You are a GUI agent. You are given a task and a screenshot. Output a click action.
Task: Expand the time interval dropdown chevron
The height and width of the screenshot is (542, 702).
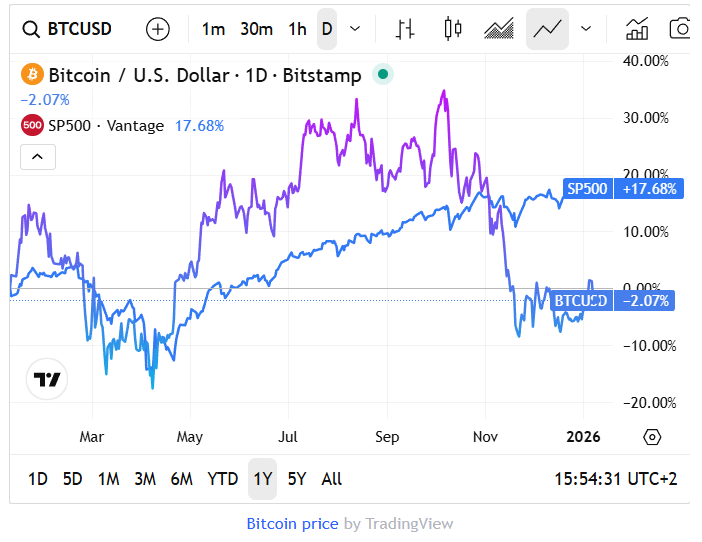(x=355, y=29)
